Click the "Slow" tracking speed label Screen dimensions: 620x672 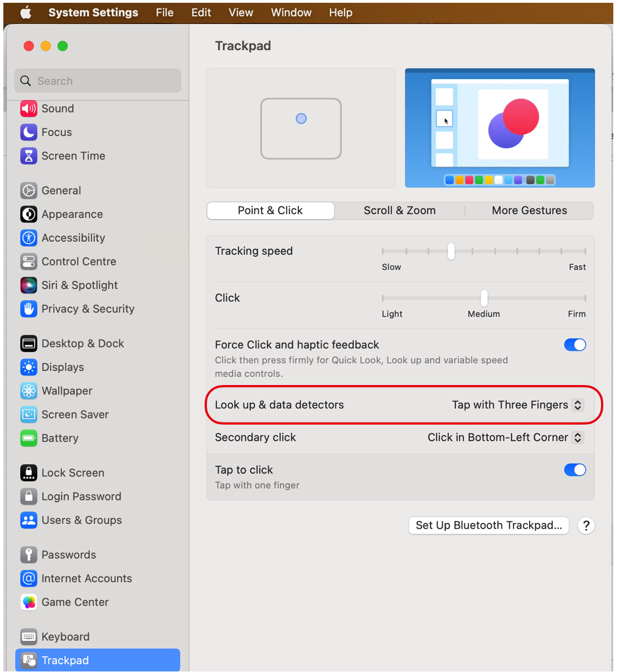pos(391,267)
